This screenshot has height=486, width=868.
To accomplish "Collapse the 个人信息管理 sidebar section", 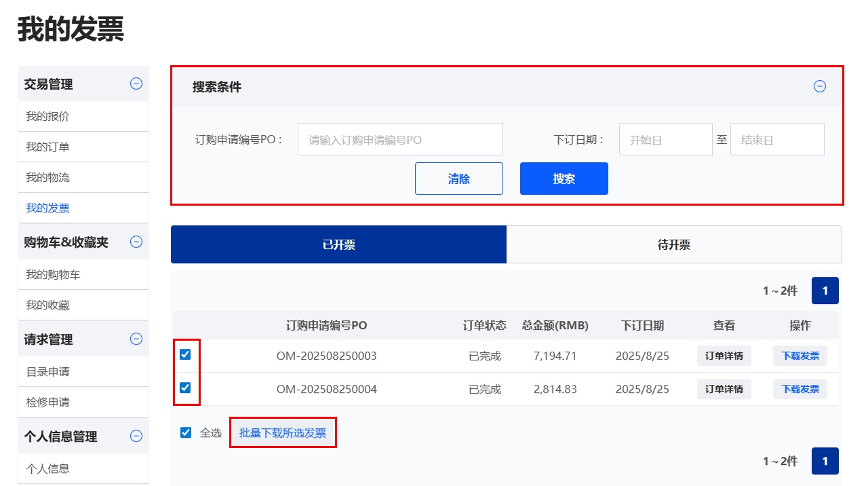I will 136,436.
